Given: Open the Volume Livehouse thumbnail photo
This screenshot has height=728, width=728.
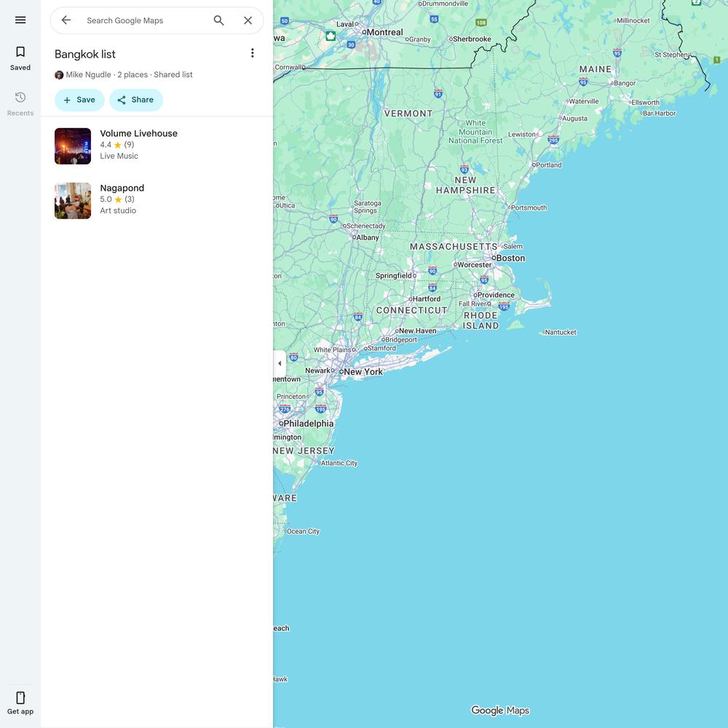Looking at the screenshot, I should coord(73,146).
